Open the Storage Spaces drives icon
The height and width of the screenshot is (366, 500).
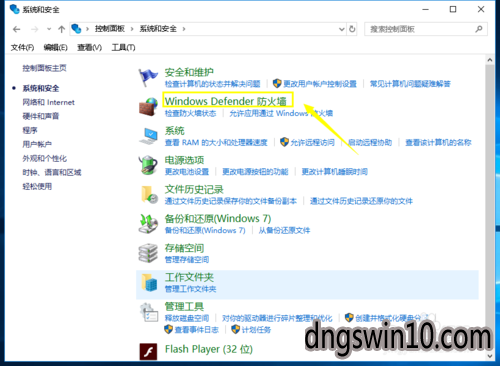[148, 253]
